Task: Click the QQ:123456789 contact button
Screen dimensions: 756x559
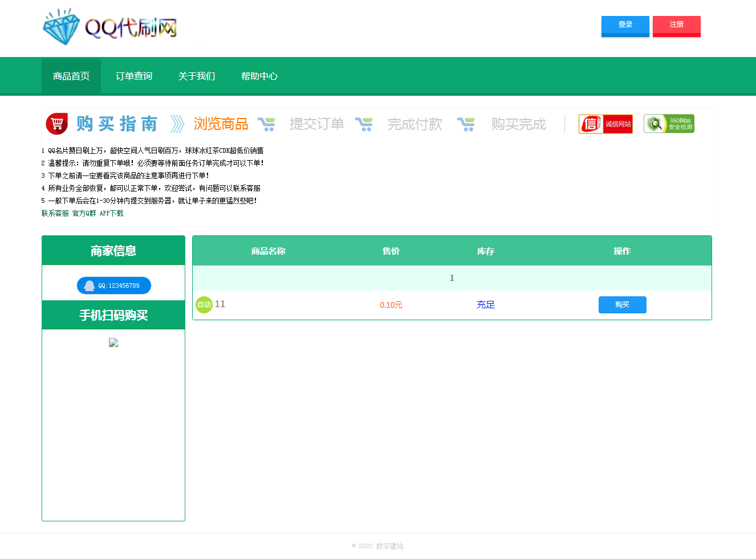Action: pyautogui.click(x=114, y=285)
